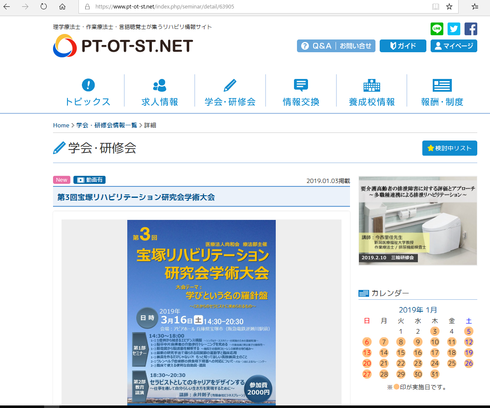This screenshot has height=408, width=490.
Task: Open the マイページ button
Action: point(454,46)
